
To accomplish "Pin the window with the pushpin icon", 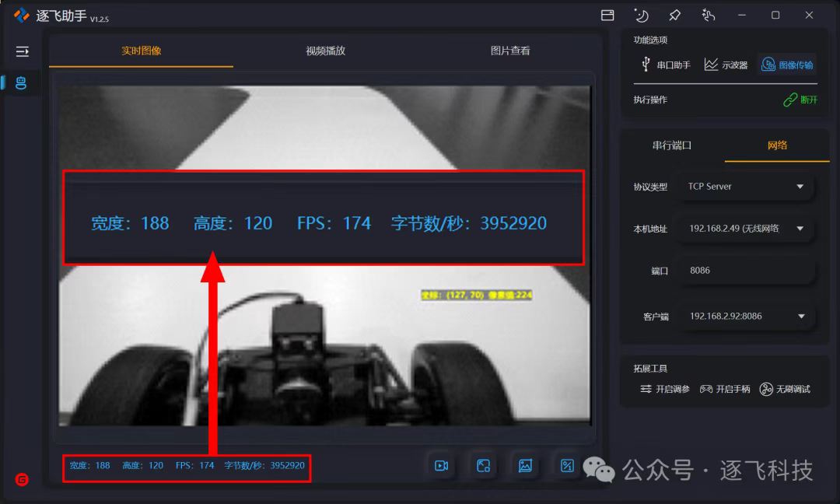I will 674,16.
